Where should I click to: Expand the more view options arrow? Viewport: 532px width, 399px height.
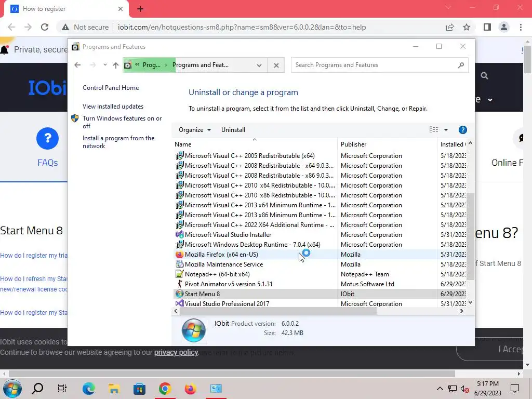(446, 129)
